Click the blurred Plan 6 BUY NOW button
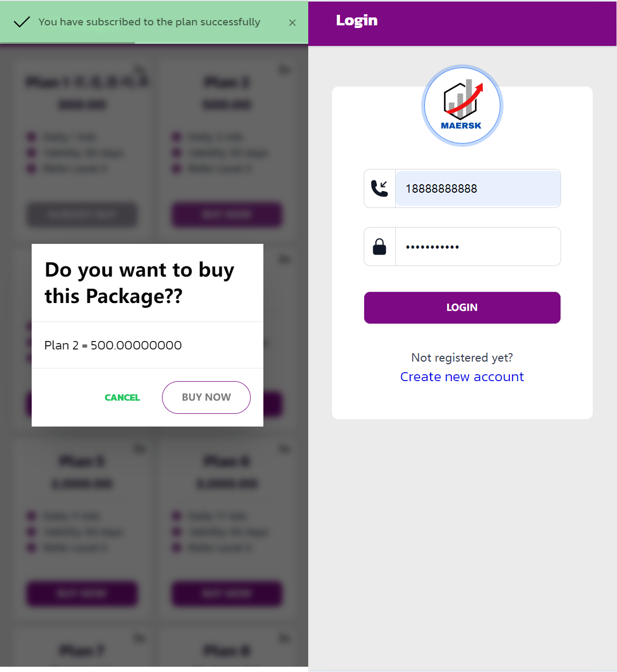The width and height of the screenshot is (617, 672). [x=227, y=594]
